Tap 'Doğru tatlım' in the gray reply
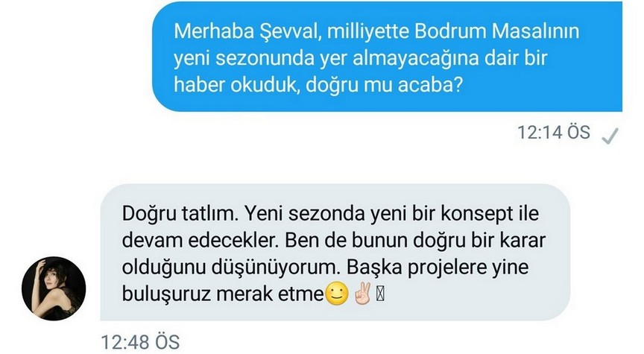 coord(180,214)
